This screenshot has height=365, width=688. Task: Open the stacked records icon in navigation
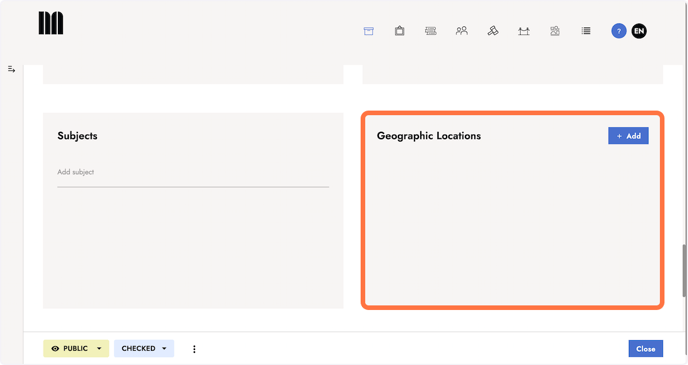click(x=430, y=31)
